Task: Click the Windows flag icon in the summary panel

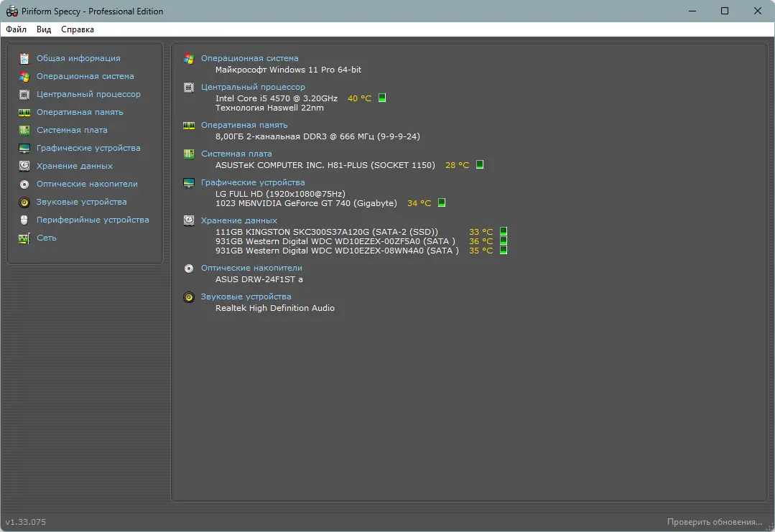Action: (x=189, y=59)
